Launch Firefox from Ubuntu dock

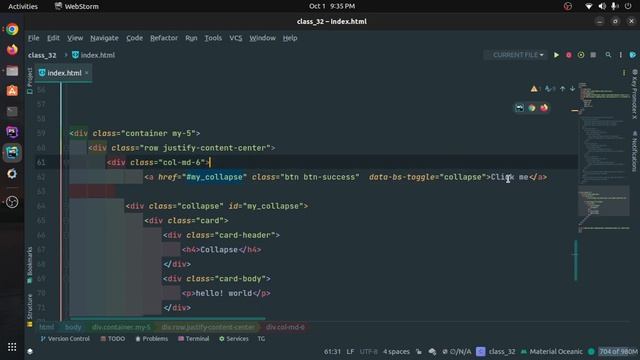[x=12, y=50]
